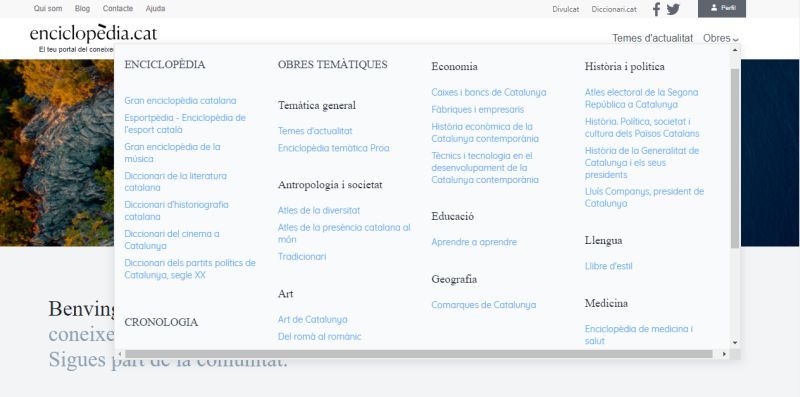Click the Temàtica general heading
The image size is (800, 397).
(317, 106)
